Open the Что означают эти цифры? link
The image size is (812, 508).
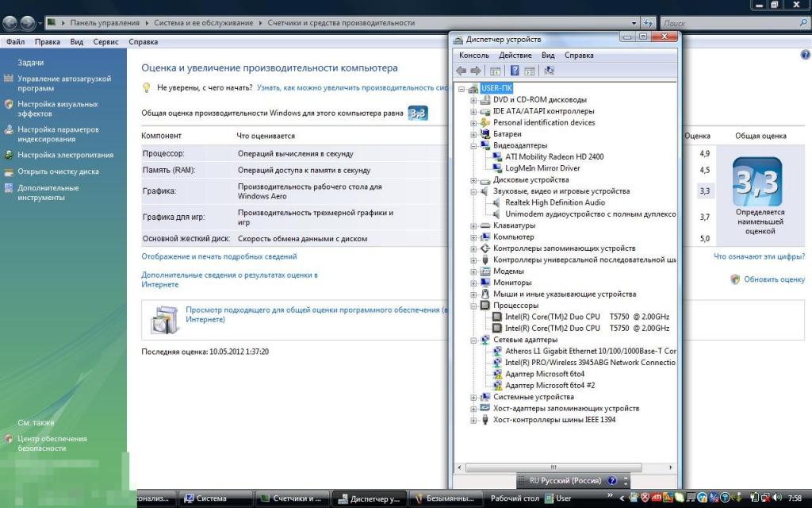759,256
